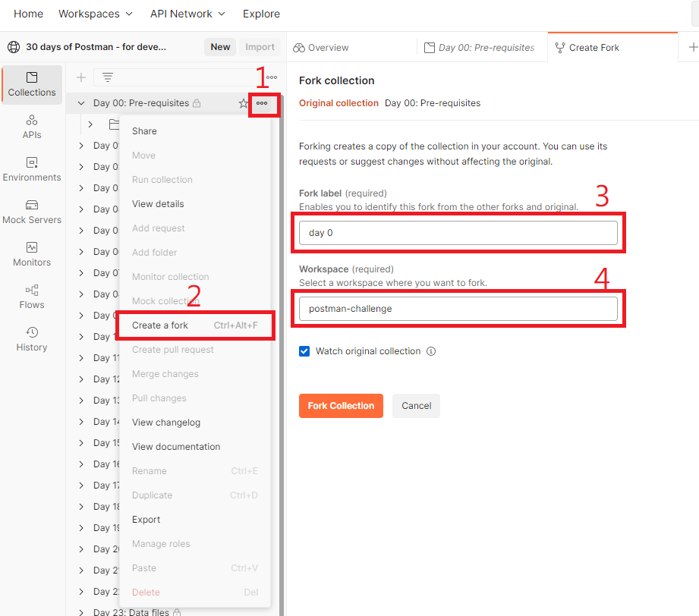
Task: Click the info icon next to Watch original collection
Action: click(430, 351)
